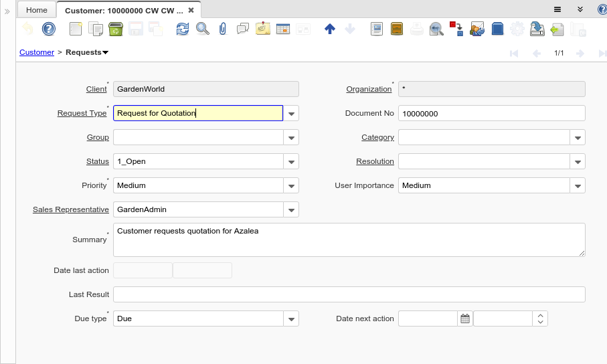Image resolution: width=607 pixels, height=364 pixels.
Task: Create a new record with New icon
Action: pyautogui.click(x=76, y=29)
